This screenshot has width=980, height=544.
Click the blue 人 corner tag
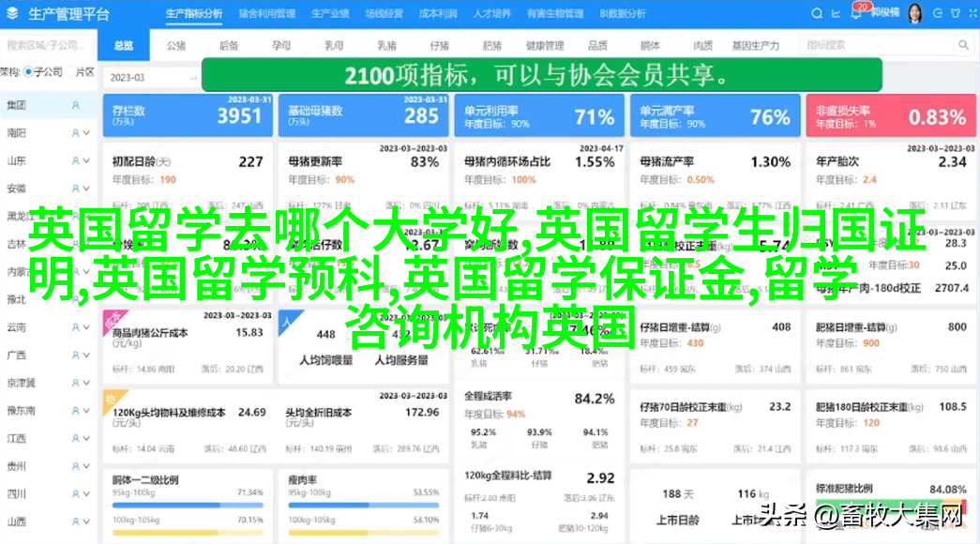click(288, 320)
